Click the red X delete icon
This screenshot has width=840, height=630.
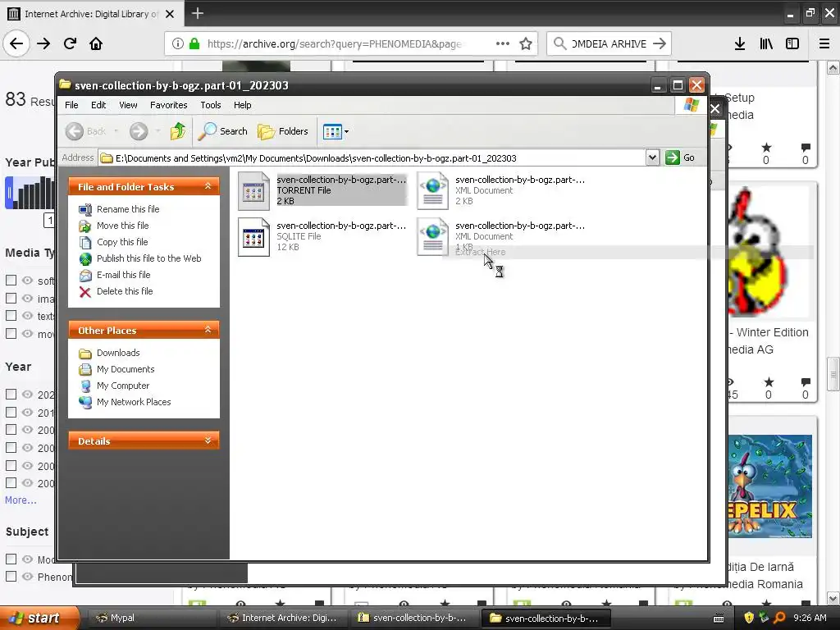tap(85, 292)
